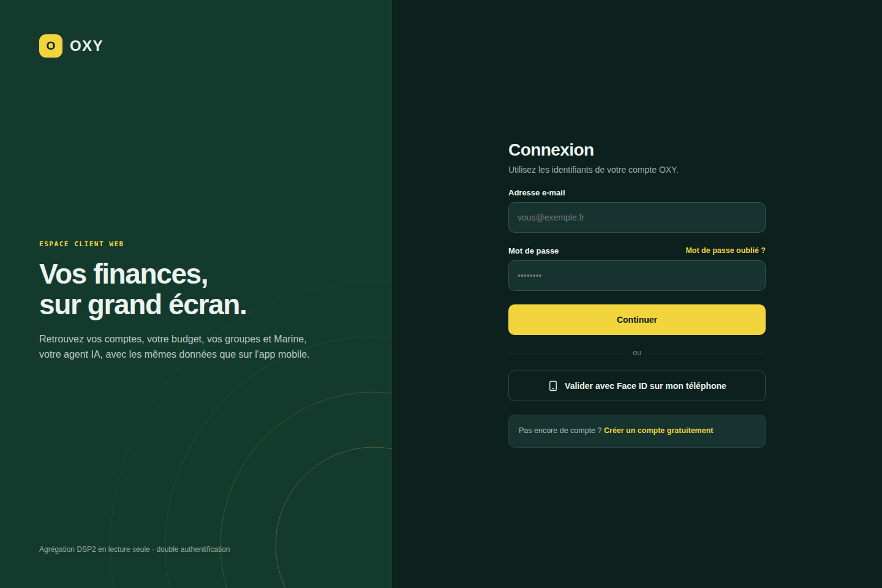Click the 'ou' divider between login options

[637, 353]
